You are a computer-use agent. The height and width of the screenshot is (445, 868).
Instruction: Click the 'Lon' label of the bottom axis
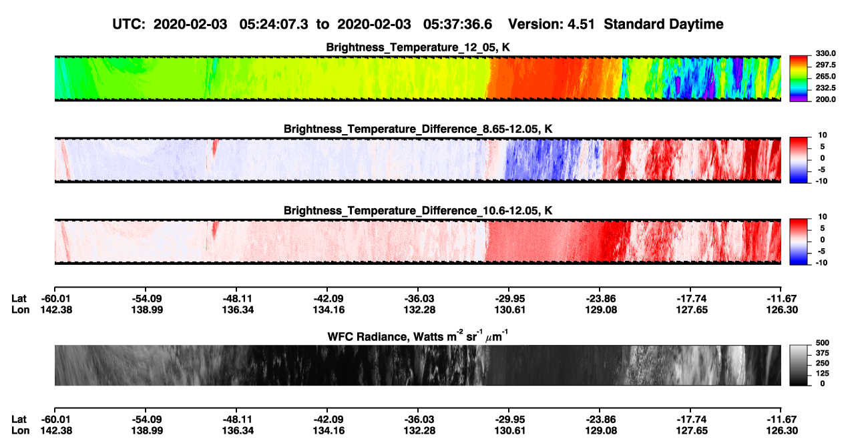coord(20,430)
